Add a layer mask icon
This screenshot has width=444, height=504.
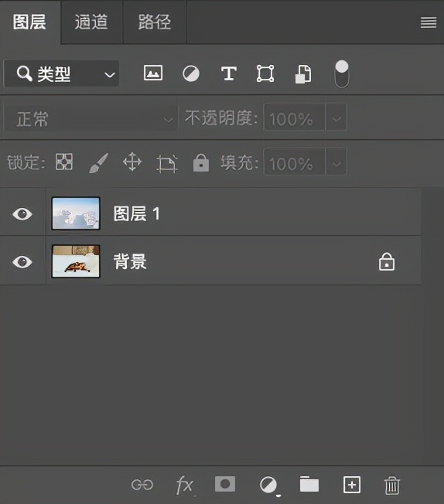pyautogui.click(x=225, y=484)
